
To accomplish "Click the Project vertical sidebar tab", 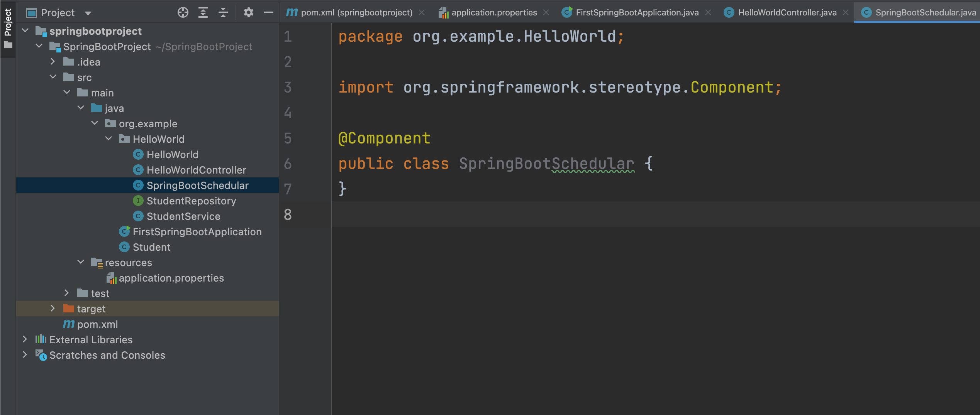I will pos(8,29).
